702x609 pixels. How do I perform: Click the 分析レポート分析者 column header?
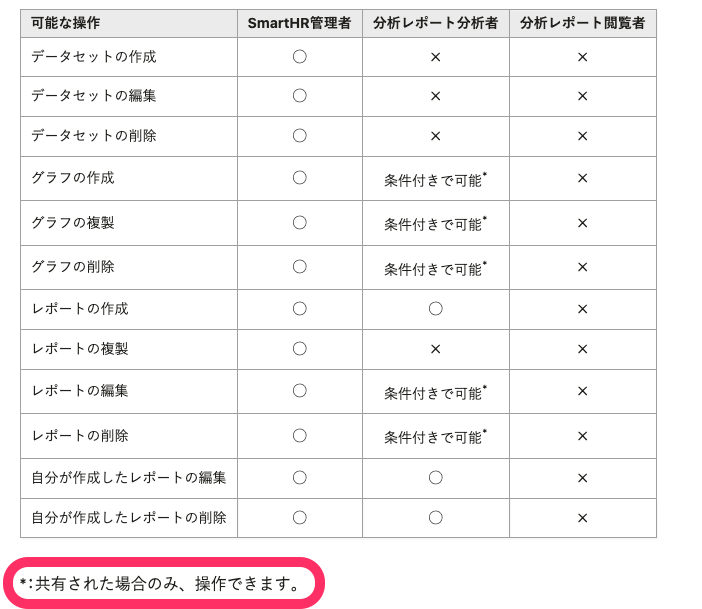click(435, 22)
